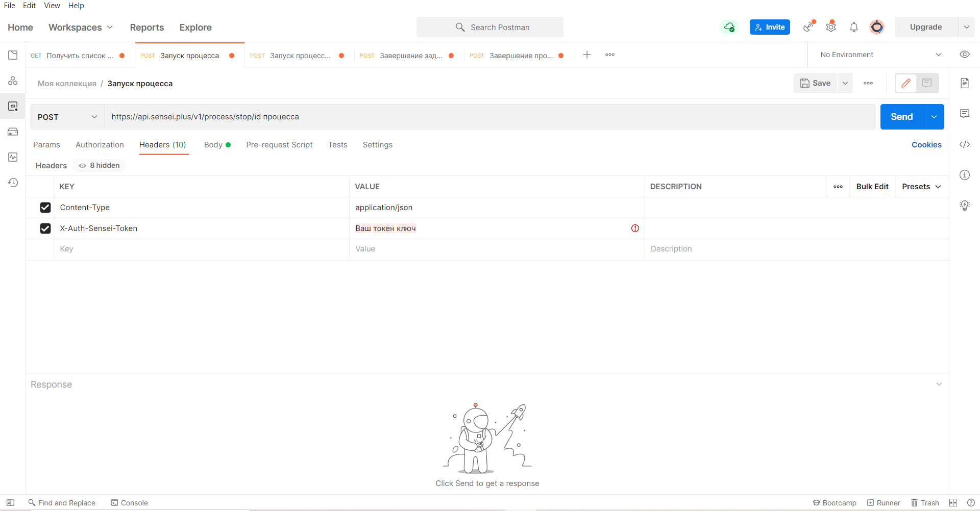Click the user avatar icon
This screenshot has width=980, height=511.
877,27
